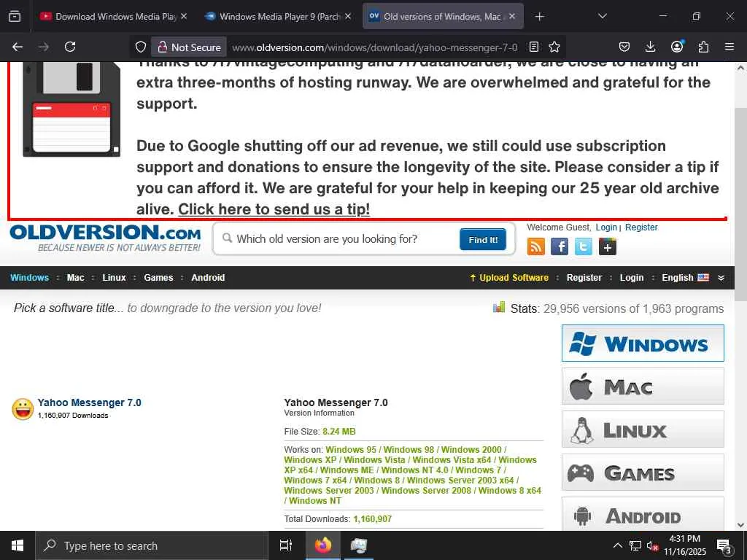Open the Facebook icon
Image resolution: width=747 pixels, height=560 pixels.
click(560, 246)
